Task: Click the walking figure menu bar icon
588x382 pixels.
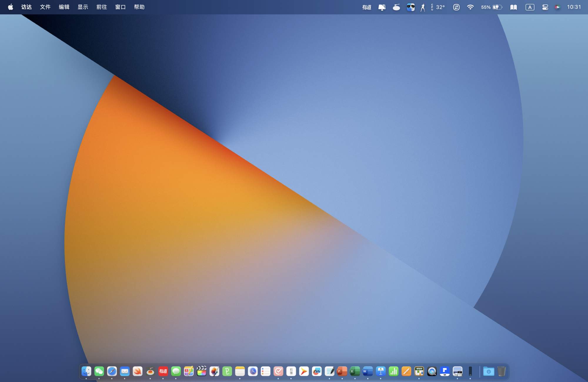Action: tap(423, 7)
